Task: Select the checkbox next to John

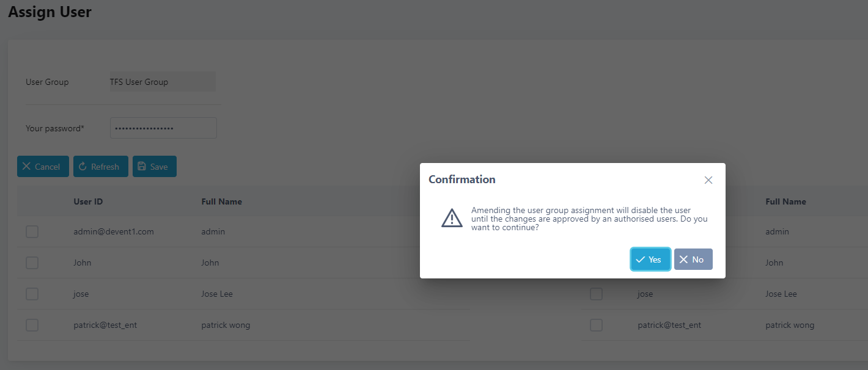Action: [32, 263]
